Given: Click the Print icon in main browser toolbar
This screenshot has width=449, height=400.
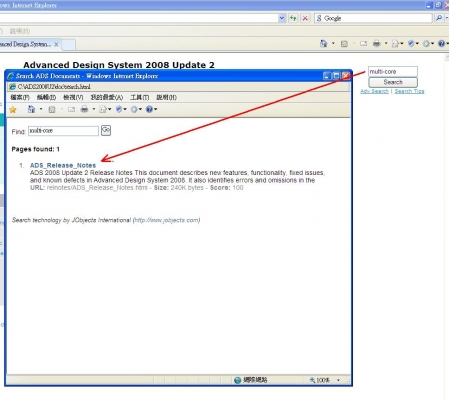Looking at the screenshot, I should coord(377,43).
